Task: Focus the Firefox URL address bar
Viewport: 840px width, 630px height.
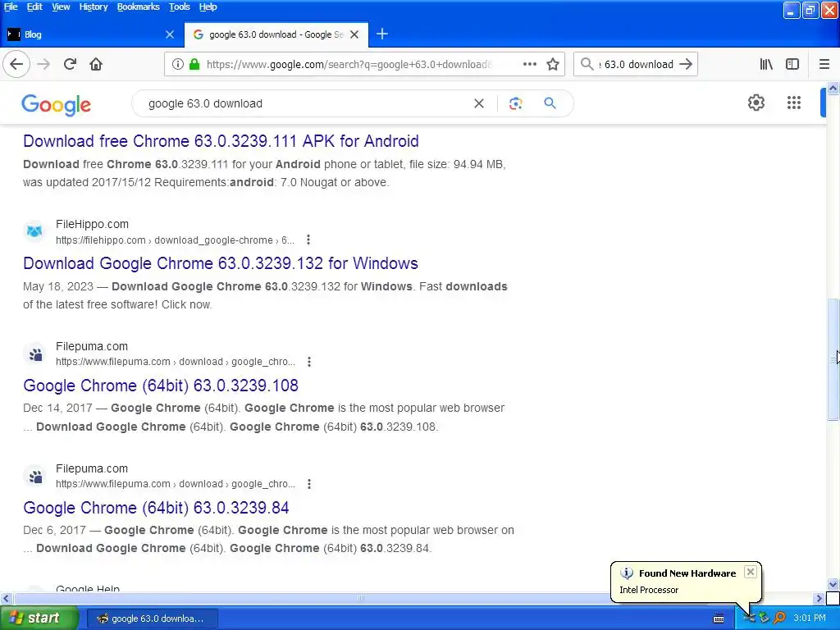Action: (348, 64)
